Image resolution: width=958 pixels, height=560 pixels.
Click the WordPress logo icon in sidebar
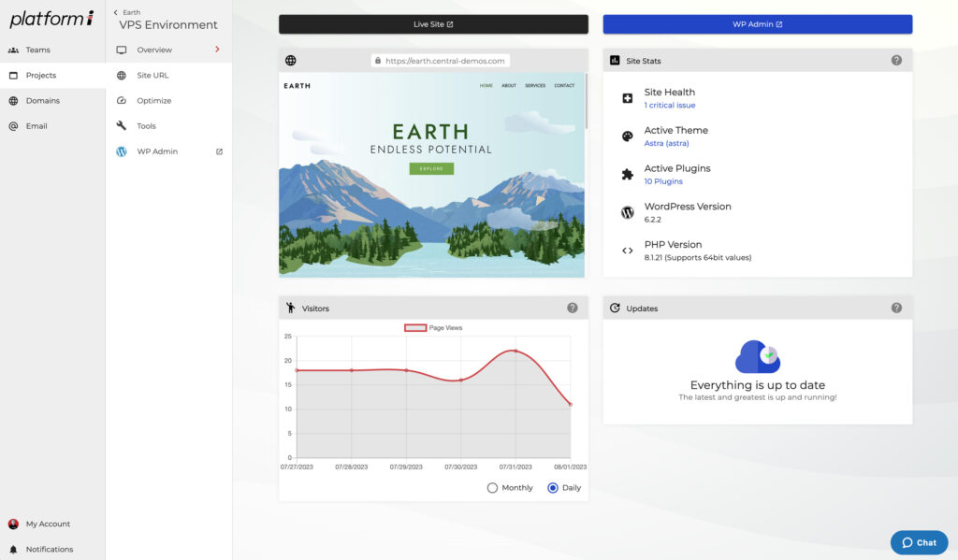pyautogui.click(x=122, y=151)
